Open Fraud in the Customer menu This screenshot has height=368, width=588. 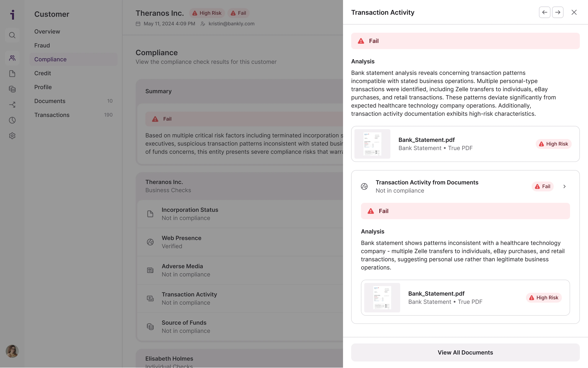click(73, 45)
